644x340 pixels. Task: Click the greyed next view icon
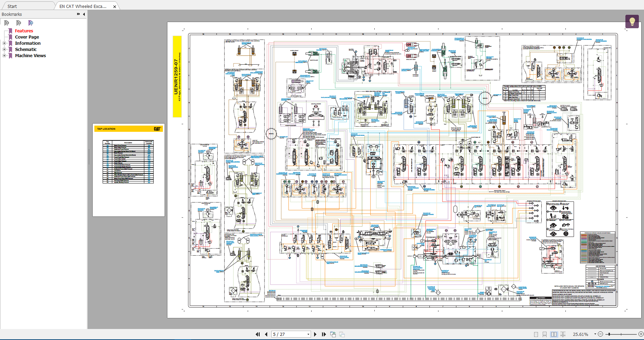click(x=342, y=334)
